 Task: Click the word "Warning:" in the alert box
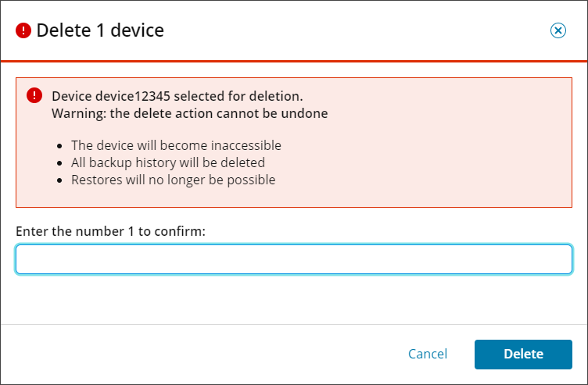(x=77, y=113)
